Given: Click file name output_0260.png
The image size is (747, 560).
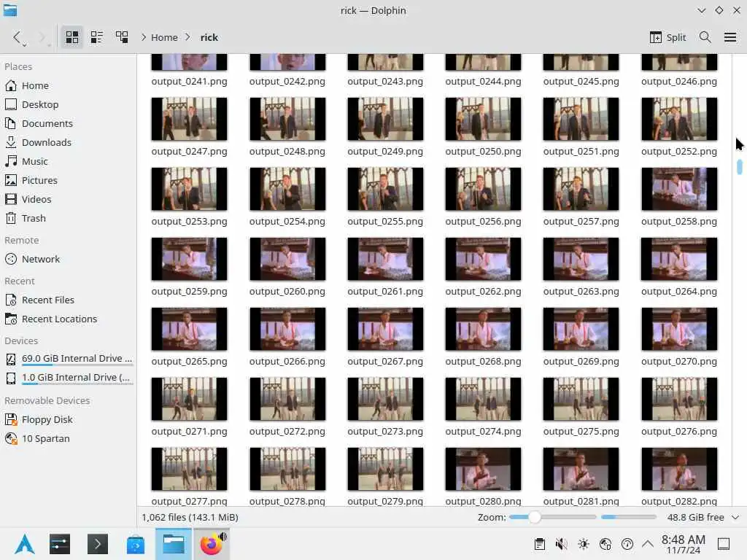Looking at the screenshot, I should tap(287, 292).
